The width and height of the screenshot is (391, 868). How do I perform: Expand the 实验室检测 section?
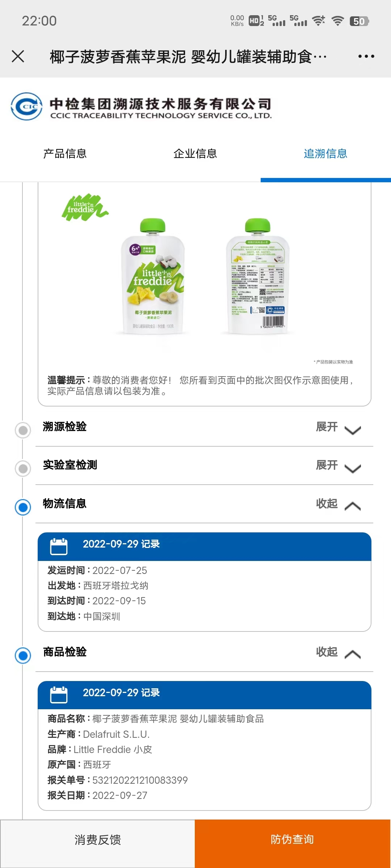click(x=339, y=466)
